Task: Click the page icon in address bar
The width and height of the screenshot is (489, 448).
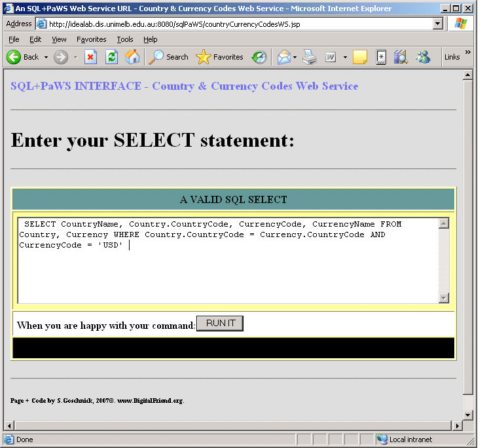Action: point(42,24)
